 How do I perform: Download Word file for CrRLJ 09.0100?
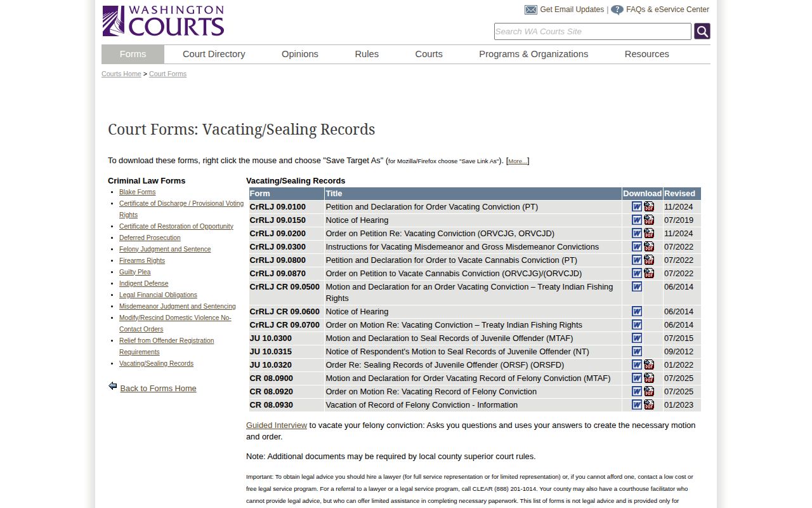coord(637,206)
